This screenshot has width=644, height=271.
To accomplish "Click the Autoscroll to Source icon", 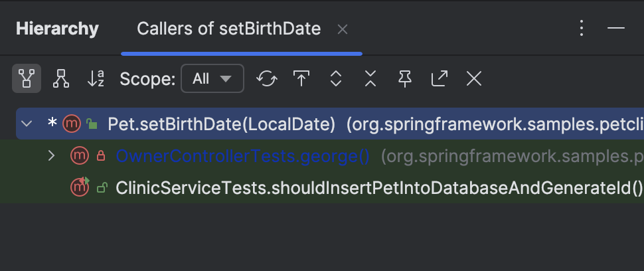I will pyautogui.click(x=301, y=79).
